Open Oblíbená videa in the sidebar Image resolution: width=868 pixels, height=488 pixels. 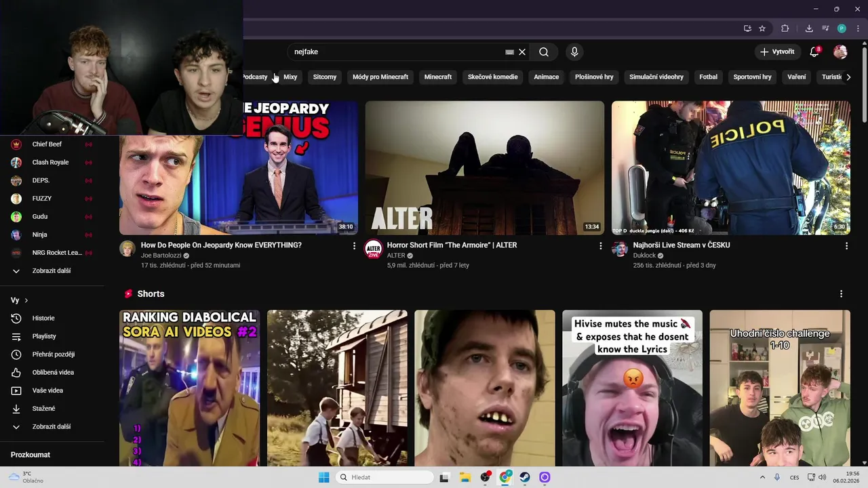[x=52, y=372]
